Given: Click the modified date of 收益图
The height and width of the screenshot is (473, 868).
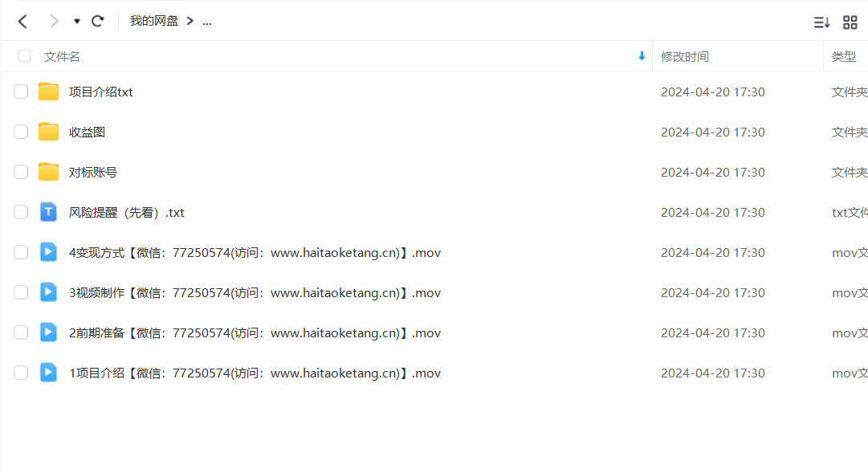Looking at the screenshot, I should click(713, 133).
